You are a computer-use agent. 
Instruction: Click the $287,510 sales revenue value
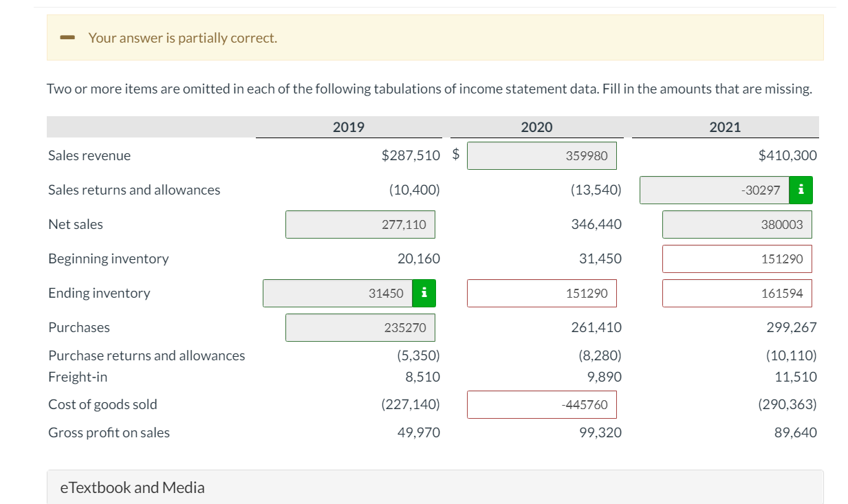click(411, 155)
